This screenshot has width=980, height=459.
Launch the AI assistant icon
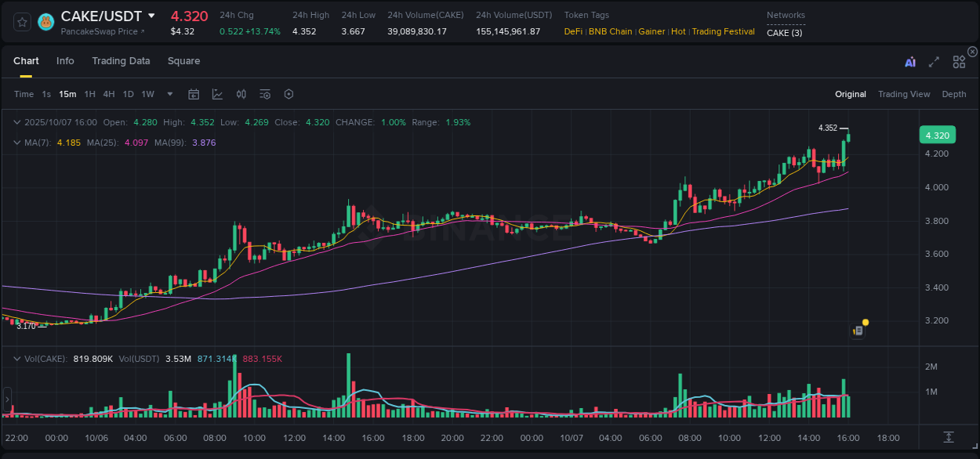coord(909,62)
